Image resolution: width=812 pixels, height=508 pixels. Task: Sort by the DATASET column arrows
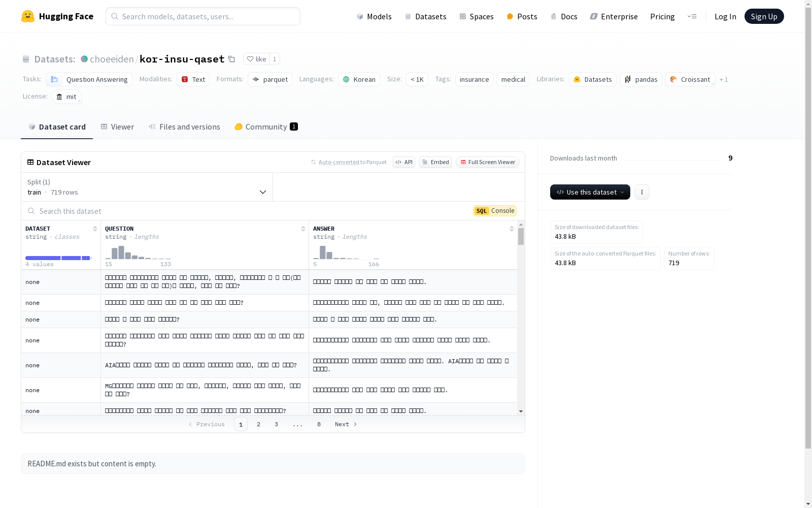pyautogui.click(x=95, y=229)
